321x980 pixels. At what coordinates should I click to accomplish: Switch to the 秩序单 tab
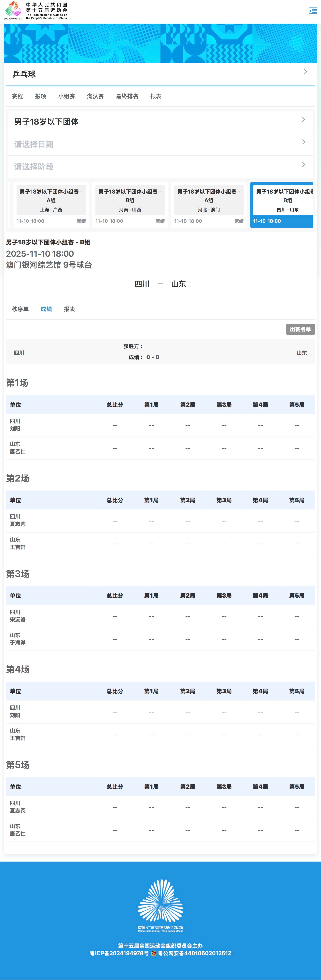pyautogui.click(x=20, y=309)
